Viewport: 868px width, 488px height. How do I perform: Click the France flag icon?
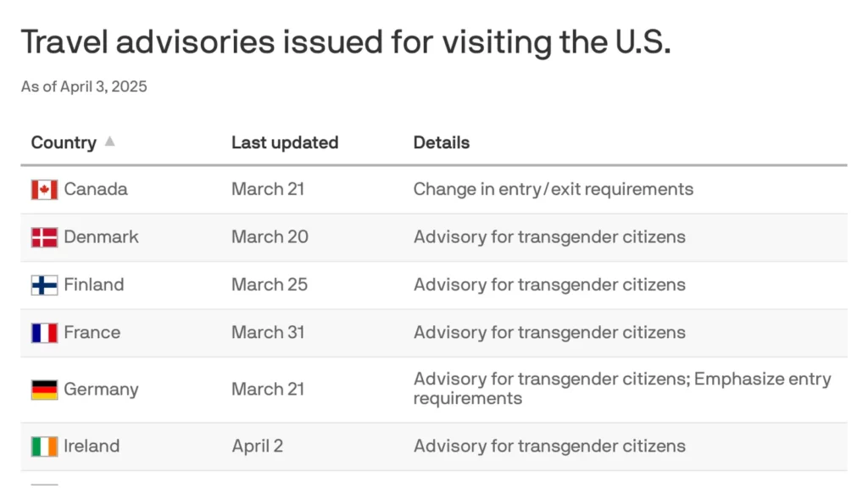click(x=44, y=333)
